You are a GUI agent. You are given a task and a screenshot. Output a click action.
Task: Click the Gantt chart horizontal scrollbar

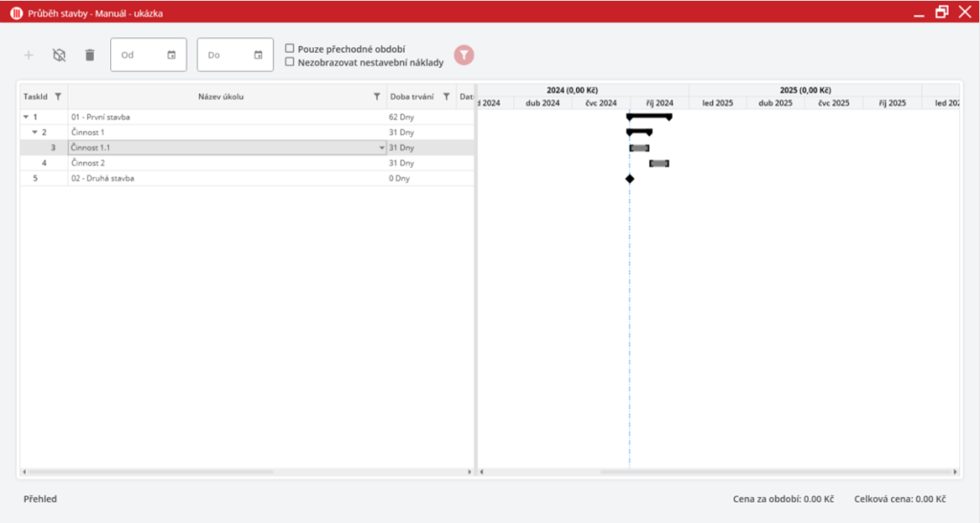(x=718, y=471)
